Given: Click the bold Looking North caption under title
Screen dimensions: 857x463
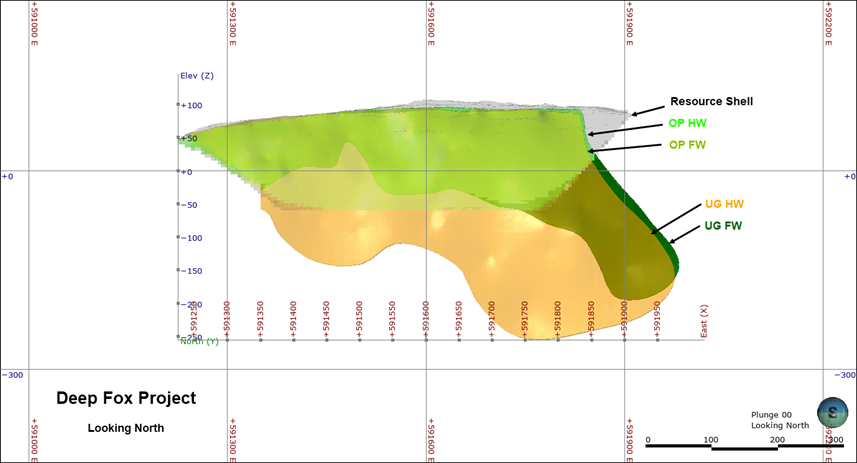Looking at the screenshot, I should pos(126,428).
